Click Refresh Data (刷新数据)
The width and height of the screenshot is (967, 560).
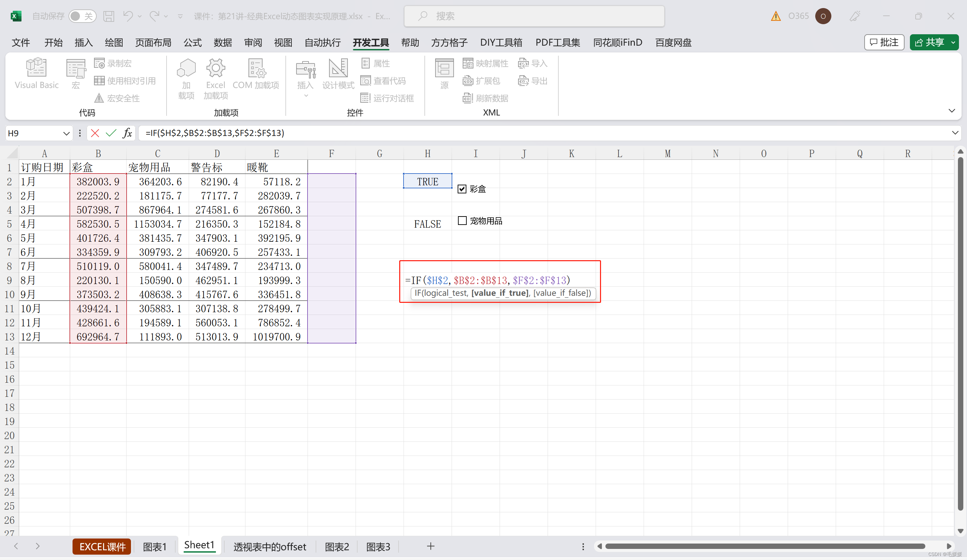486,98
